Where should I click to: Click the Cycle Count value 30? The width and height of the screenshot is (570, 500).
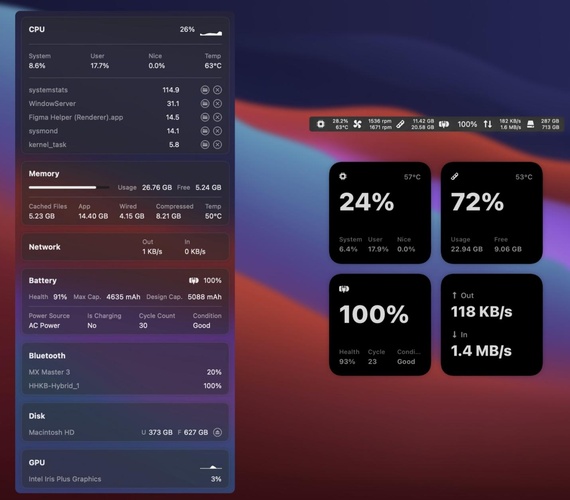(143, 325)
